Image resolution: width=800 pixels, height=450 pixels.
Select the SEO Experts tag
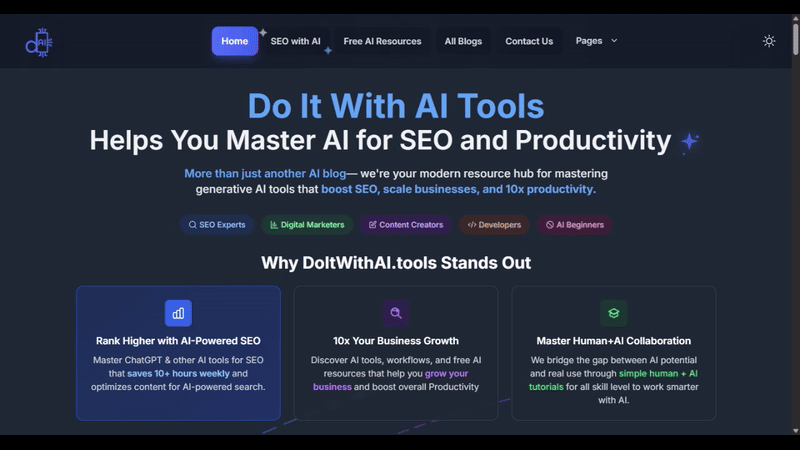coord(217,224)
